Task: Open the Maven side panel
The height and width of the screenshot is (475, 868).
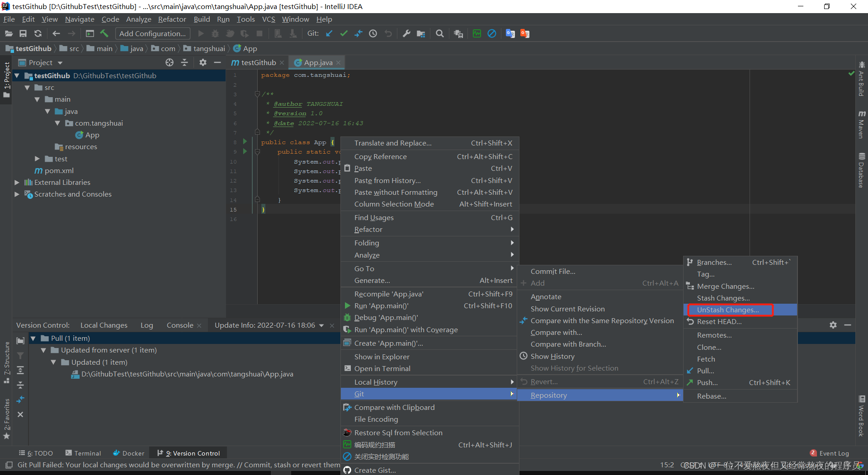Action: point(862,124)
